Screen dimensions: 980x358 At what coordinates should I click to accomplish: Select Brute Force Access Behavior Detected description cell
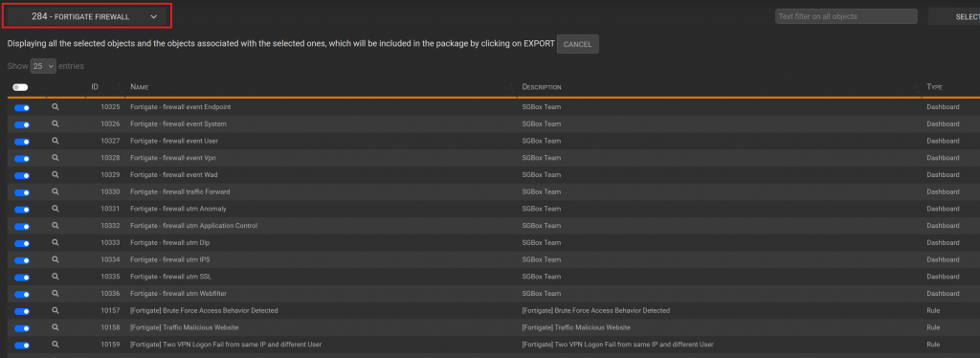click(595, 310)
